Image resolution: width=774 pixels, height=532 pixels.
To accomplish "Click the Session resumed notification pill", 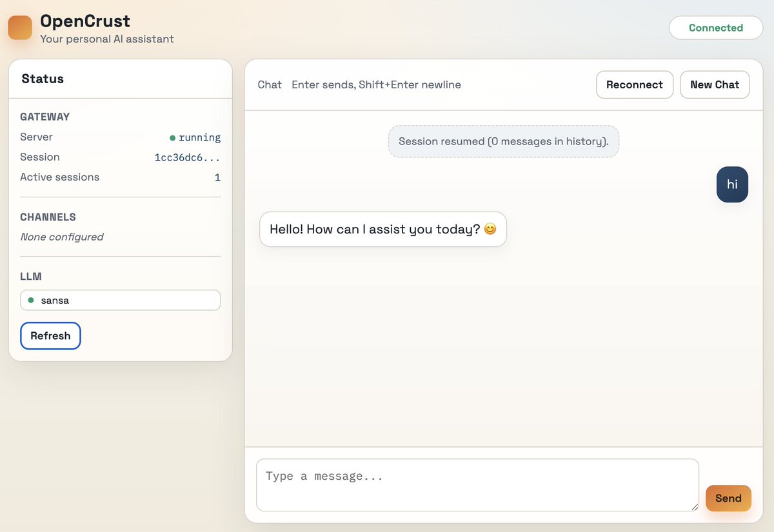I will click(x=503, y=141).
